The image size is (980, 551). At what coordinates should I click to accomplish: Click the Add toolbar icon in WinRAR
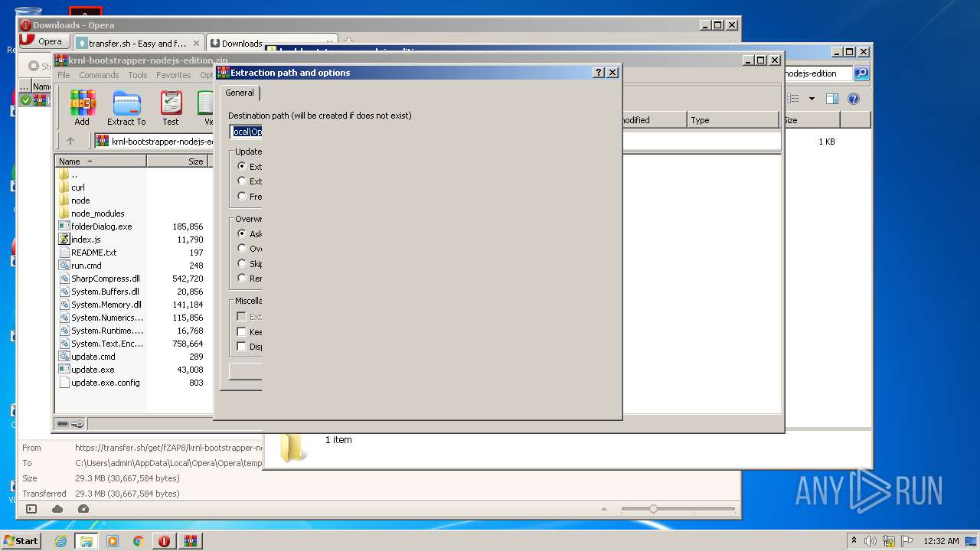[x=82, y=108]
